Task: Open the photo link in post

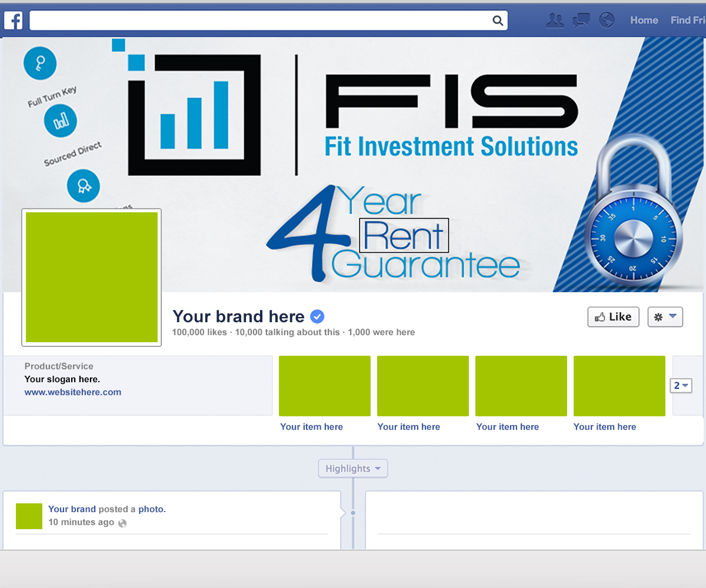Action: coord(152,509)
